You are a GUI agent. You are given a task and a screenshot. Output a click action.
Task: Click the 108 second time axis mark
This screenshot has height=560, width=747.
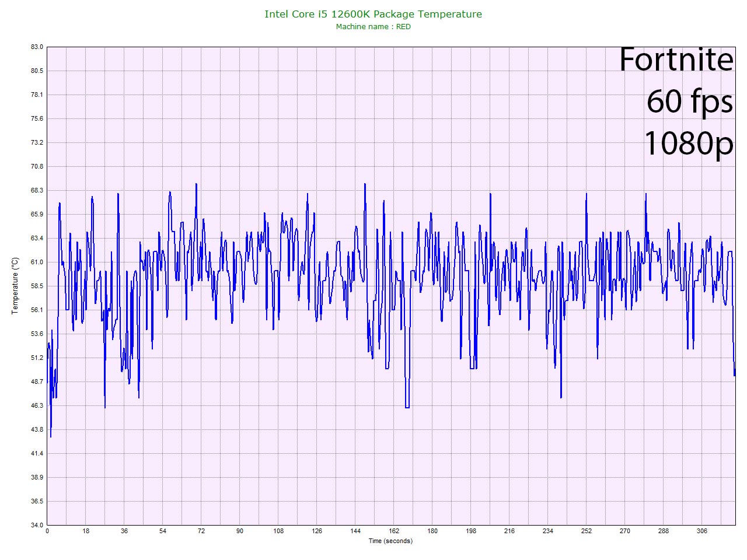[278, 531]
